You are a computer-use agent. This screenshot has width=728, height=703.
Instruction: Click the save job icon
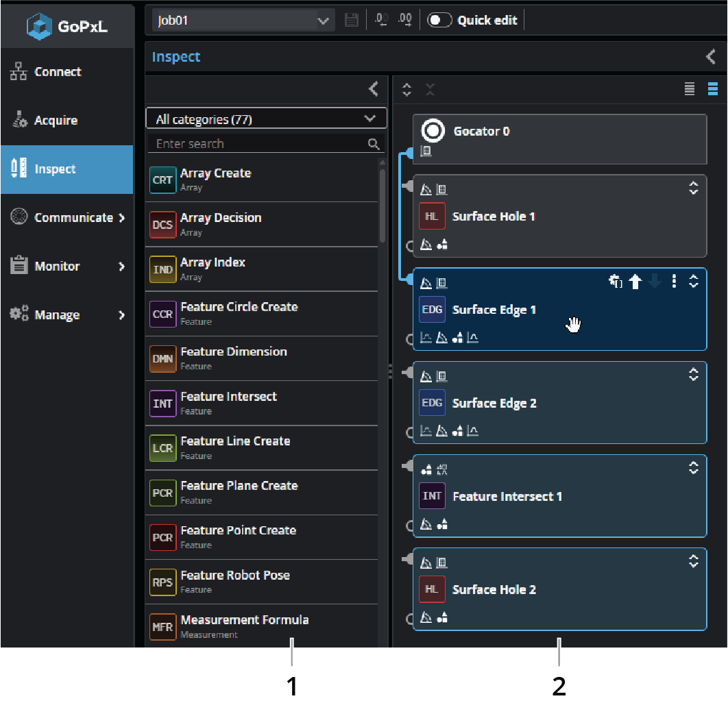(351, 21)
